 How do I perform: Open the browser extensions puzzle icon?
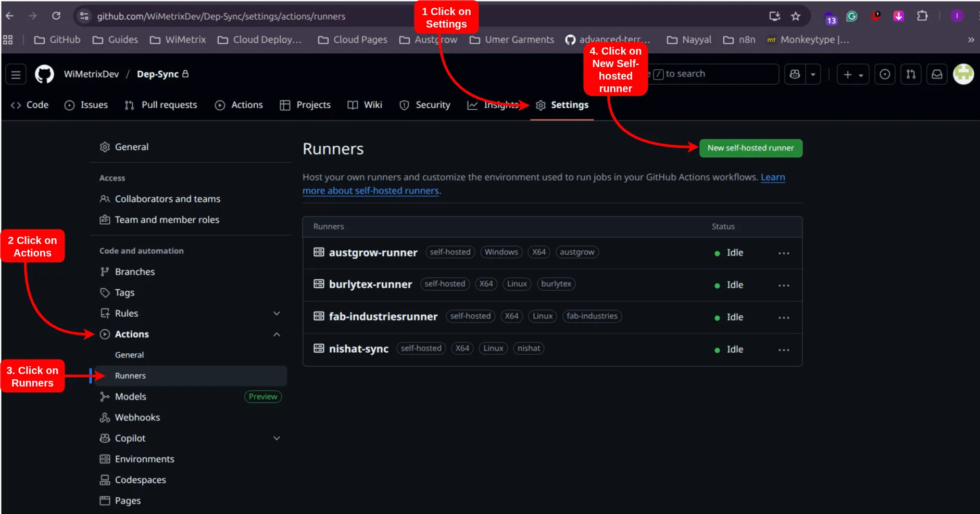(x=923, y=16)
